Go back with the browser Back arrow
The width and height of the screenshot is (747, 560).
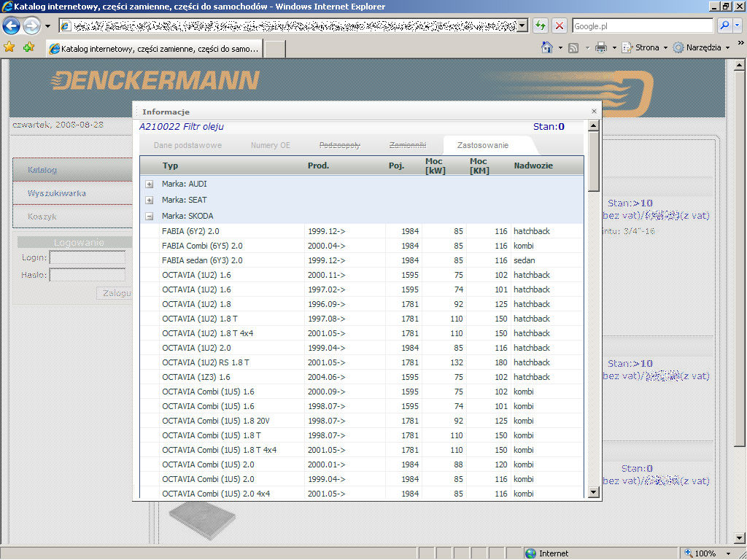(12, 26)
